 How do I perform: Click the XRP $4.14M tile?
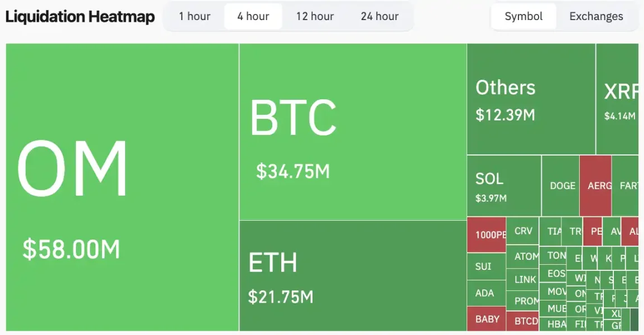click(617, 99)
